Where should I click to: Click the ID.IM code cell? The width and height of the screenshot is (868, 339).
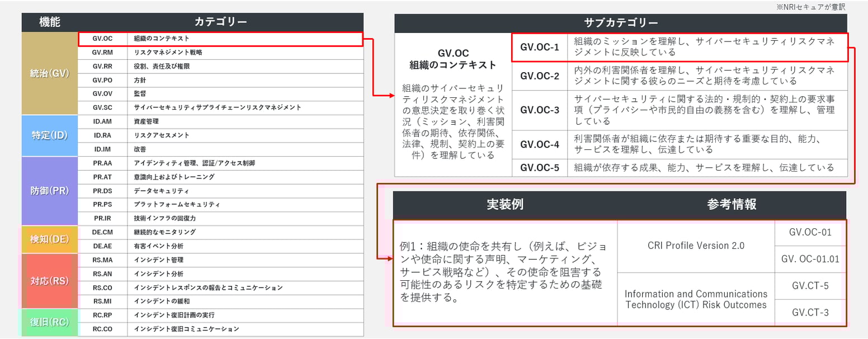103,149
